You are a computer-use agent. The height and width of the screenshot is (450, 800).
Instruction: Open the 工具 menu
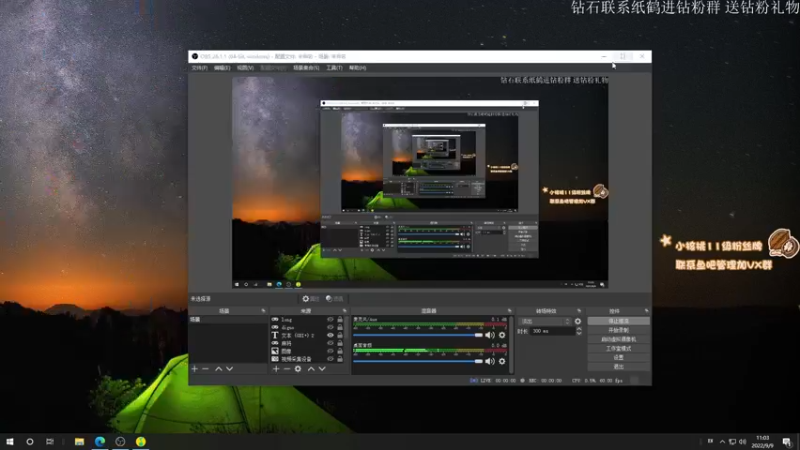click(x=333, y=68)
